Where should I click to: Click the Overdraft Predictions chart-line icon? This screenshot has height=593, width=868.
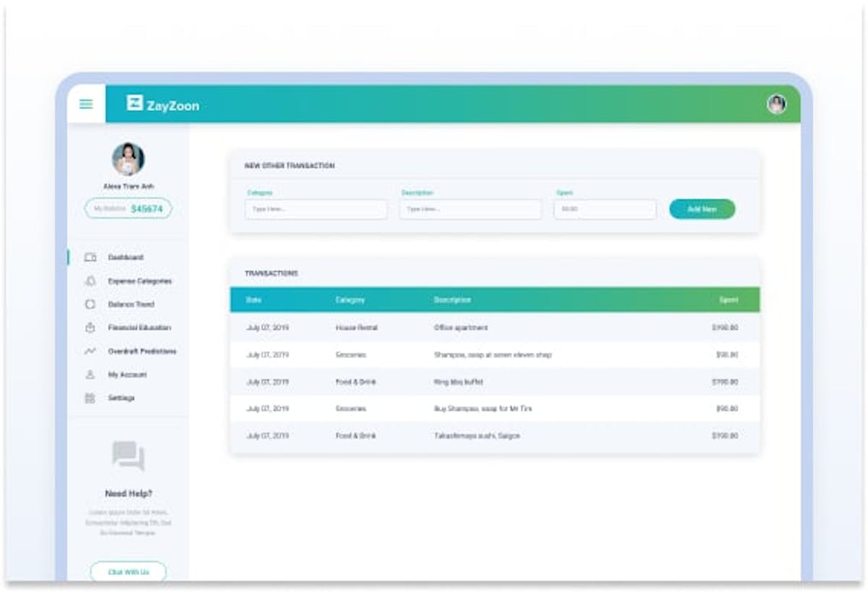(90, 351)
